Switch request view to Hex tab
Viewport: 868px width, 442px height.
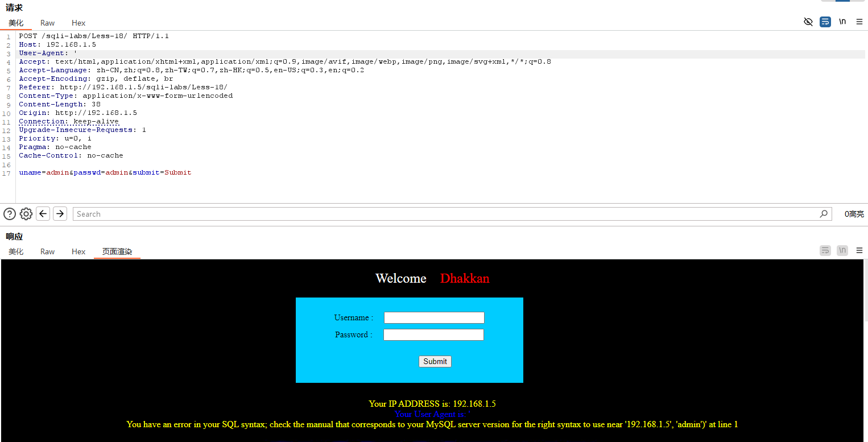click(78, 23)
